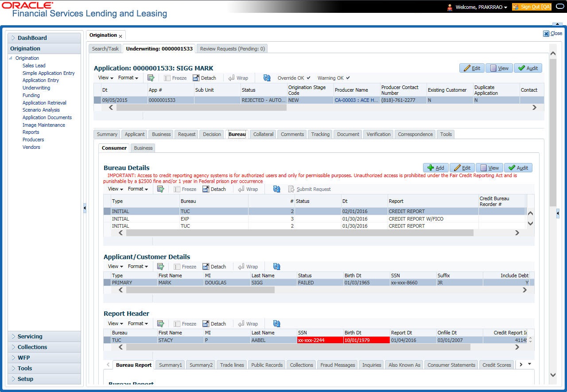Select the Business bureau sub-tab
This screenshot has width=567, height=392.
click(143, 148)
